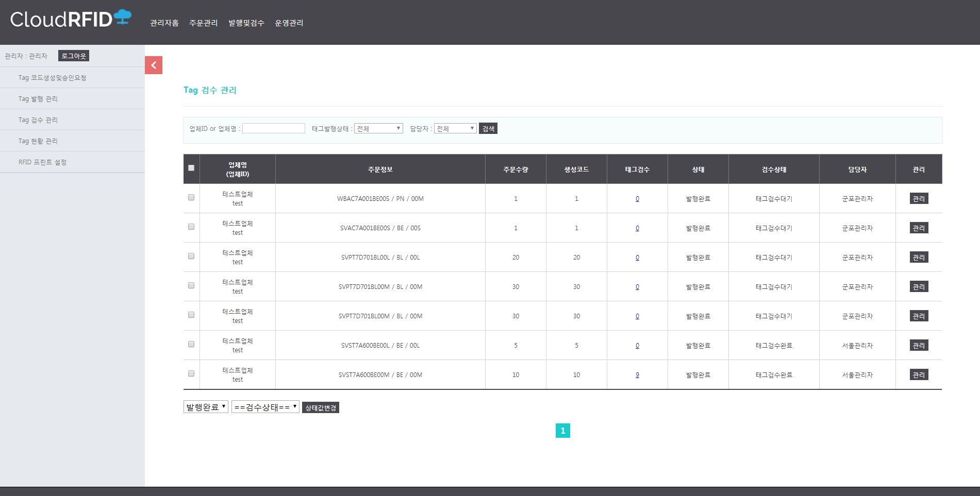Screen dimensions: 980x496
Task: Focus the 업체ID or 업체명 input field
Action: click(274, 128)
